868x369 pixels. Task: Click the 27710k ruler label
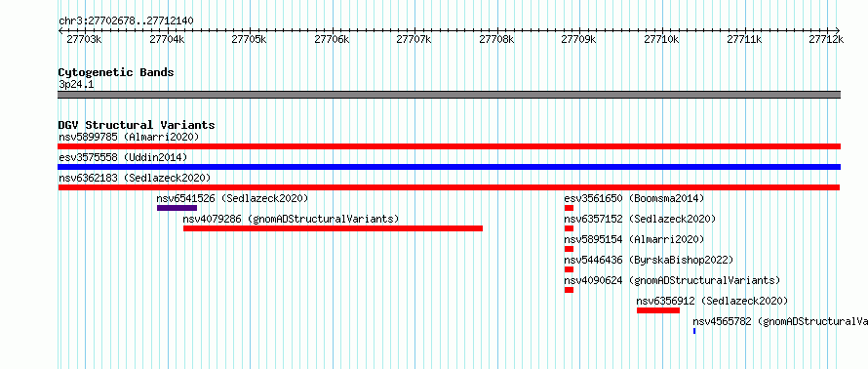[662, 39]
